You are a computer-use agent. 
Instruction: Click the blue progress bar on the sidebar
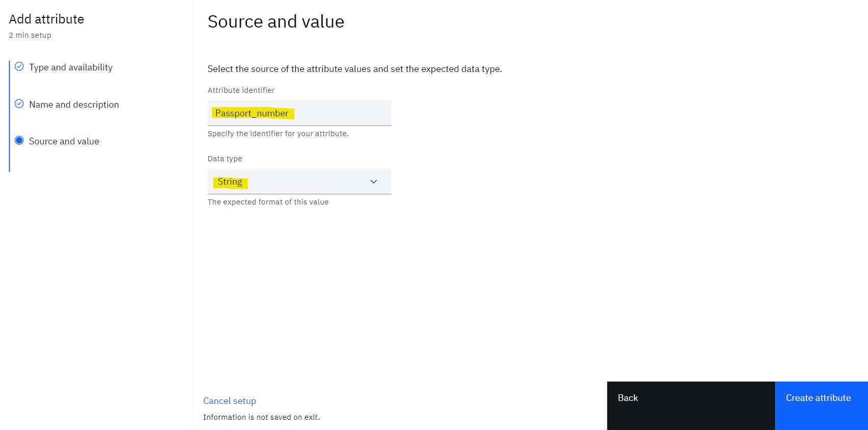pos(10,116)
